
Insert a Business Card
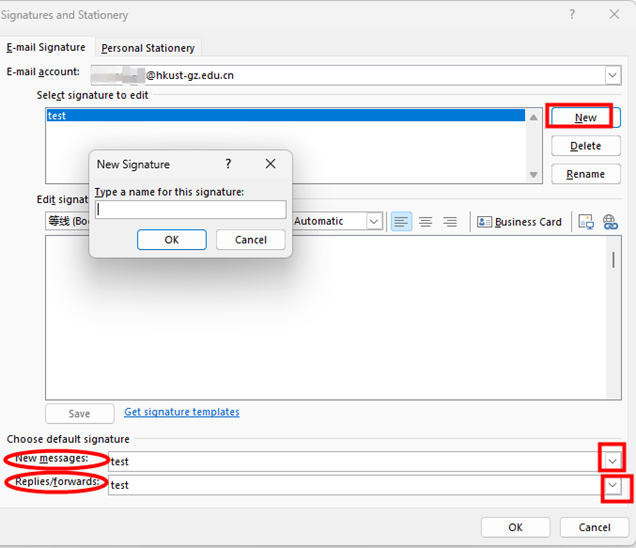pos(519,221)
